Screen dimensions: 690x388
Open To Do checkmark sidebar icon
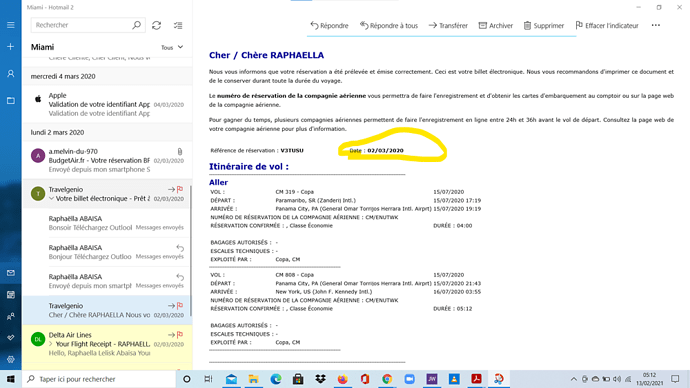point(11,338)
